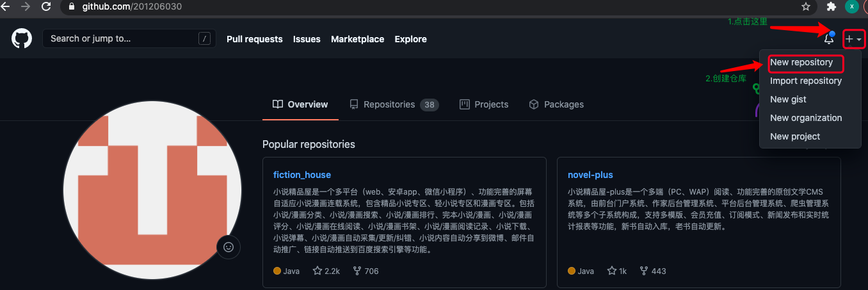The width and height of the screenshot is (868, 290).
Task: Open the notifications bell icon
Action: (829, 39)
